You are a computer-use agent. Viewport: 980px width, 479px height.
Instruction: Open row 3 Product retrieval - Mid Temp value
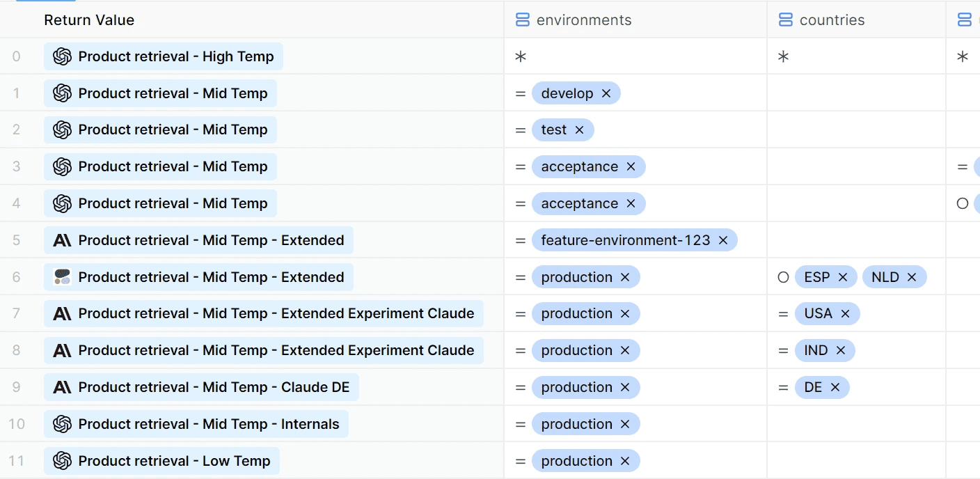160,167
